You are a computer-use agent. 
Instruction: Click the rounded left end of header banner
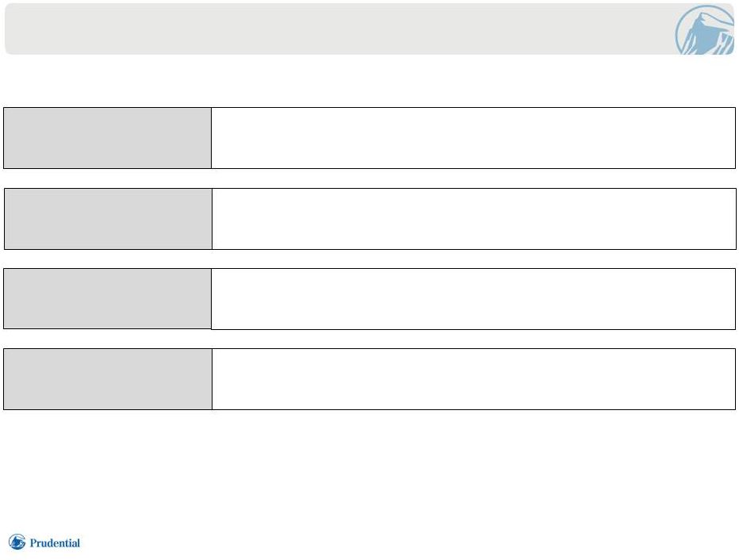[10, 29]
